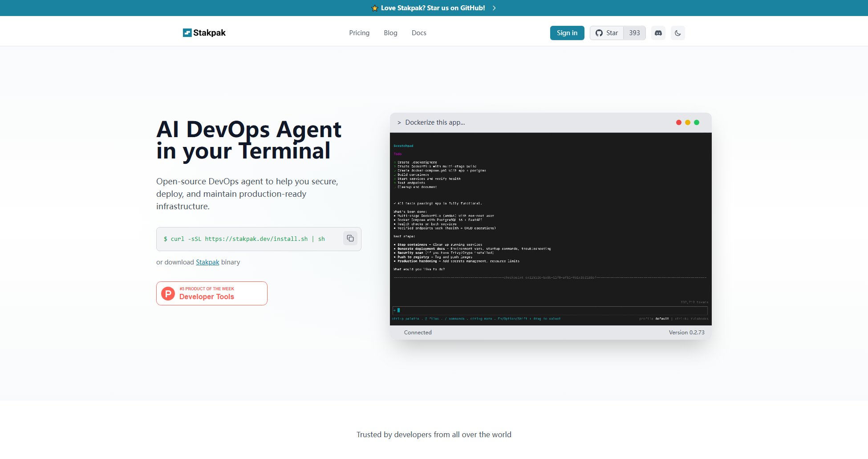Click the 393 star count
Image resolution: width=868 pixels, height=459 pixels.
click(x=634, y=33)
